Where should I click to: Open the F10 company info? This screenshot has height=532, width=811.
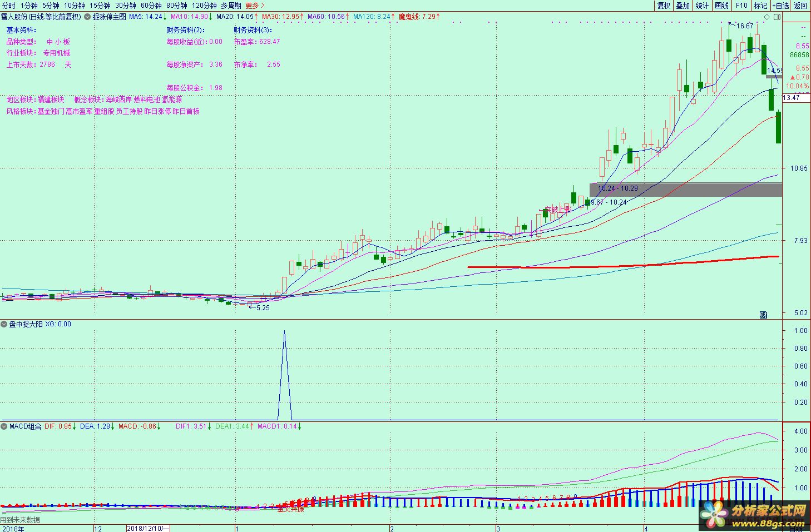[x=741, y=6]
